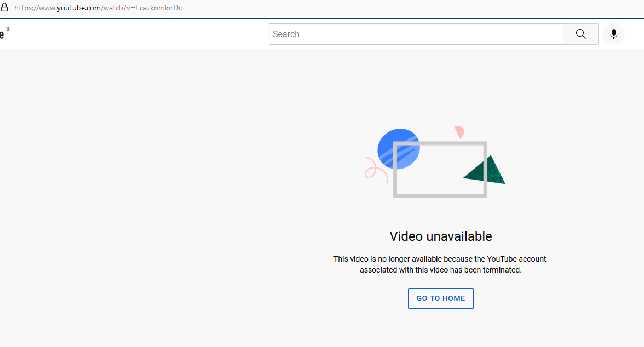Click the lock icon in address bar
This screenshot has height=347, width=644.
4,8
